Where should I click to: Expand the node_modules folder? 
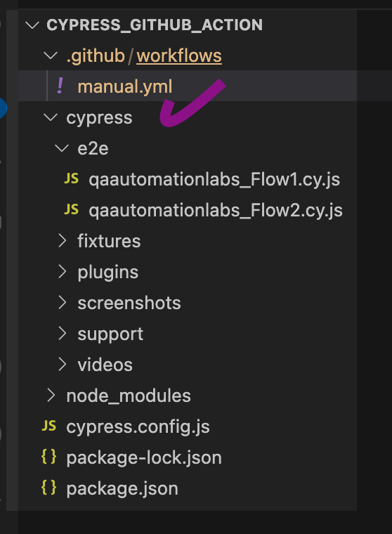click(51, 396)
